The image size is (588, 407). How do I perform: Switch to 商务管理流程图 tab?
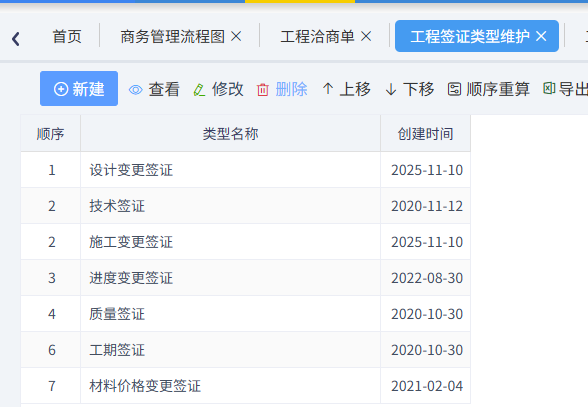tap(172, 36)
